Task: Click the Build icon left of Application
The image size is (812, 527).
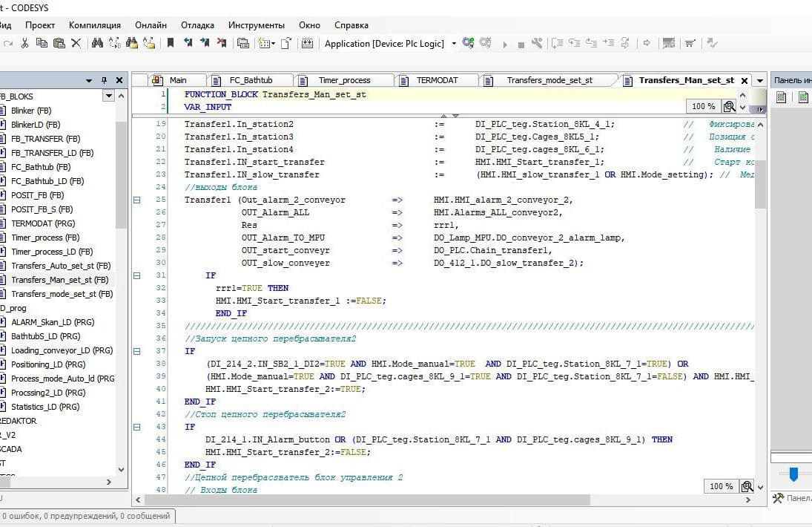Action: point(307,44)
